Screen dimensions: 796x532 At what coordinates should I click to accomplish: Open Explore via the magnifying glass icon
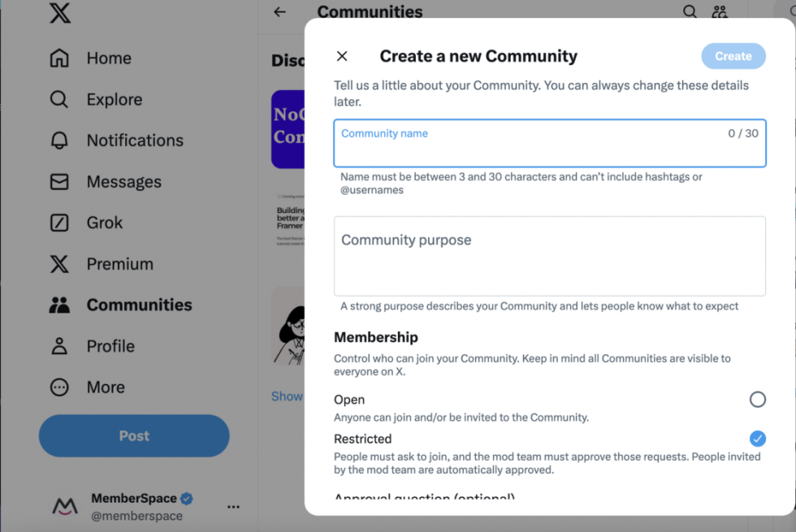click(59, 99)
